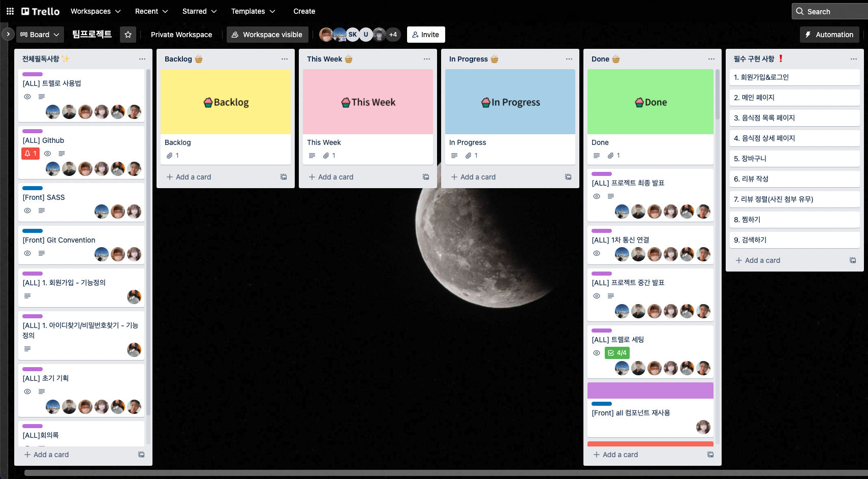Open the Done list's three-dot menu
This screenshot has width=868, height=479.
(x=710, y=59)
